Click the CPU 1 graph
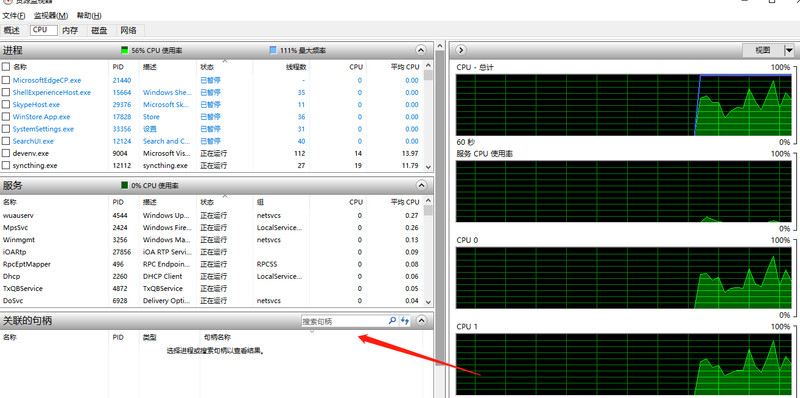 pos(623,364)
